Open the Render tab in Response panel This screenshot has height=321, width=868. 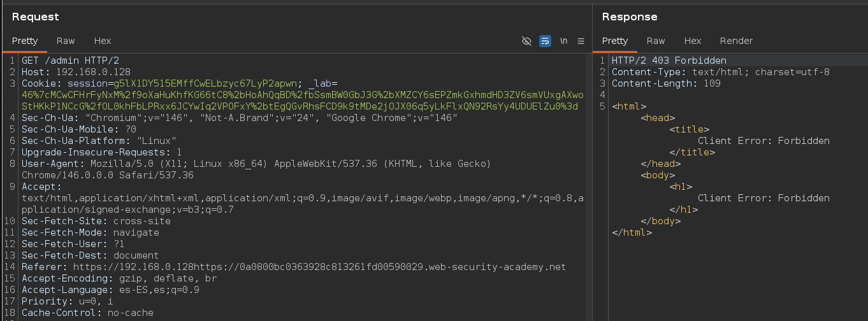pyautogui.click(x=736, y=41)
